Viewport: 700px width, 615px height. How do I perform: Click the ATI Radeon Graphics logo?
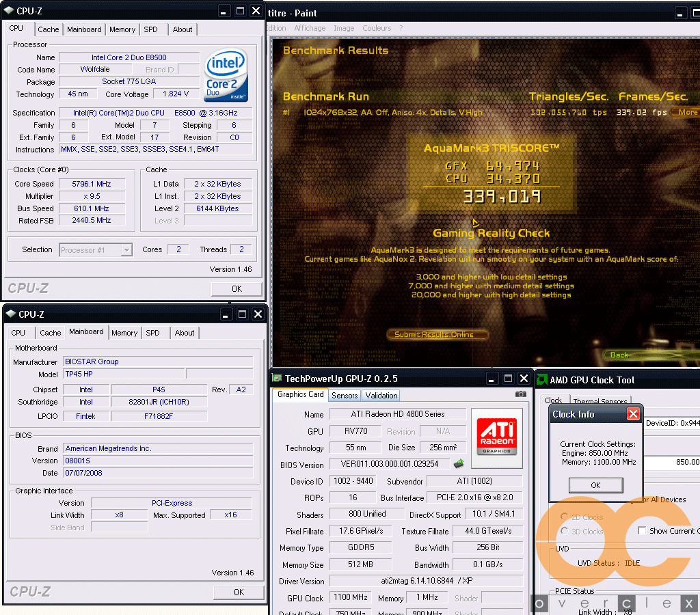coord(497,437)
